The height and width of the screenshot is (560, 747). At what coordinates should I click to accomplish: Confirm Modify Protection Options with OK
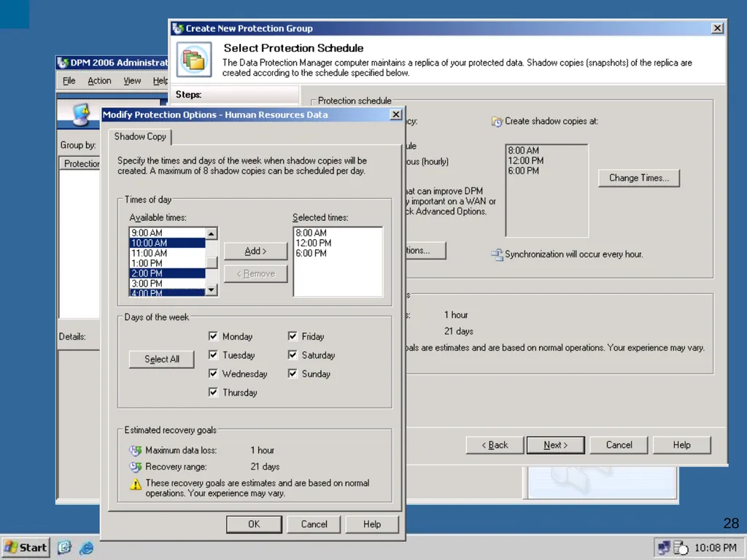(254, 524)
